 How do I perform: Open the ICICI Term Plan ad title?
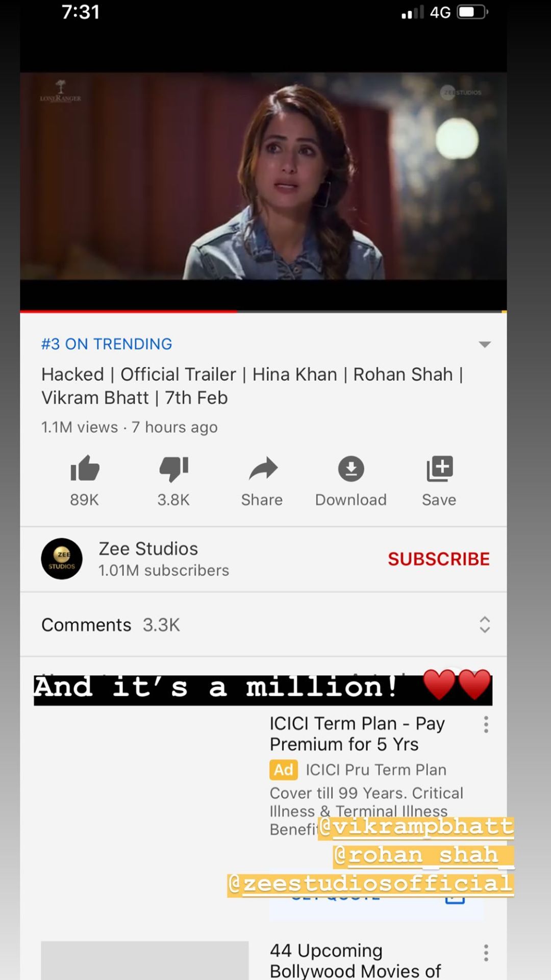click(x=357, y=734)
